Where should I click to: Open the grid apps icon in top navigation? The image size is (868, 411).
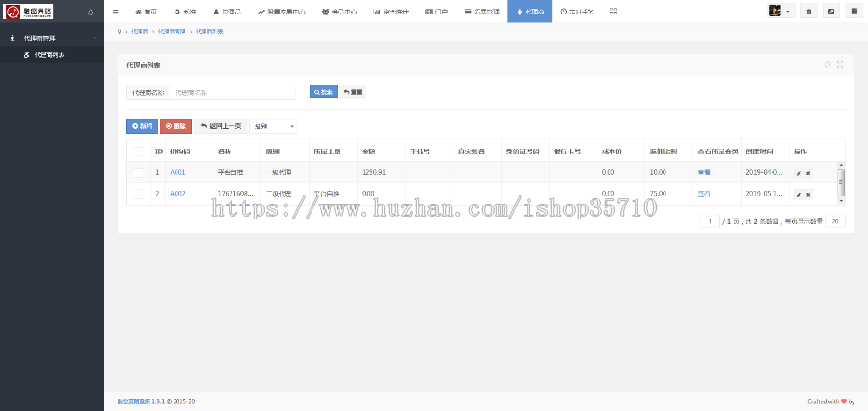(614, 11)
